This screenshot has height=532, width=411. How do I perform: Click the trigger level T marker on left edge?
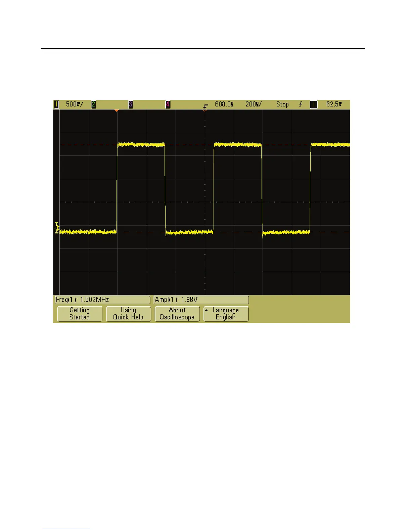pyautogui.click(x=57, y=225)
